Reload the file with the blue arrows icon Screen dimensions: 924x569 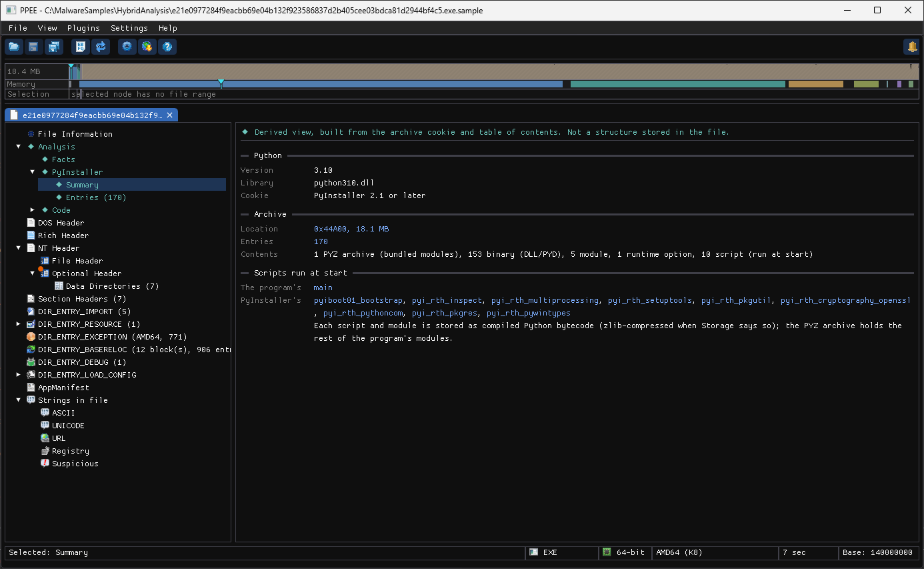pos(101,47)
